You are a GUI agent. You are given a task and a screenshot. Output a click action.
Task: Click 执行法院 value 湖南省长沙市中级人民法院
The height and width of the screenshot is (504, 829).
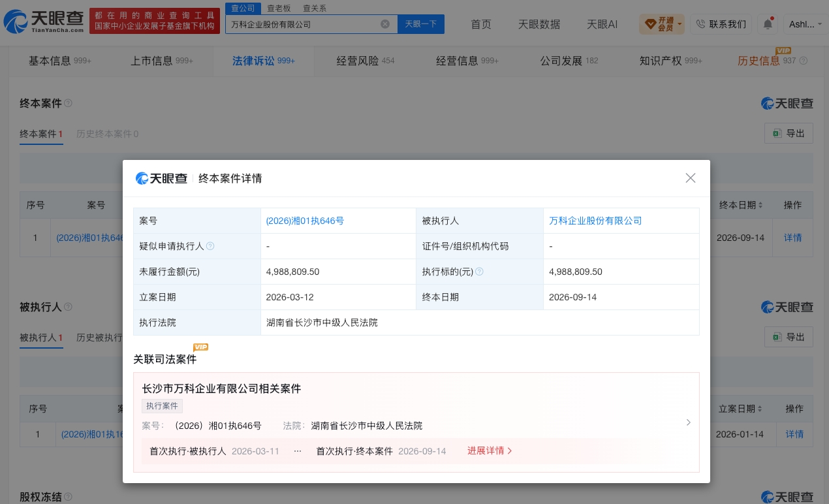pyautogui.click(x=322, y=323)
